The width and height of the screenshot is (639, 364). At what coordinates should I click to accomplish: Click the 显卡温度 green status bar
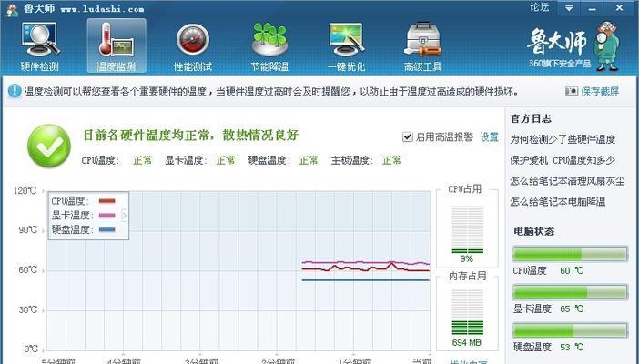point(570,292)
